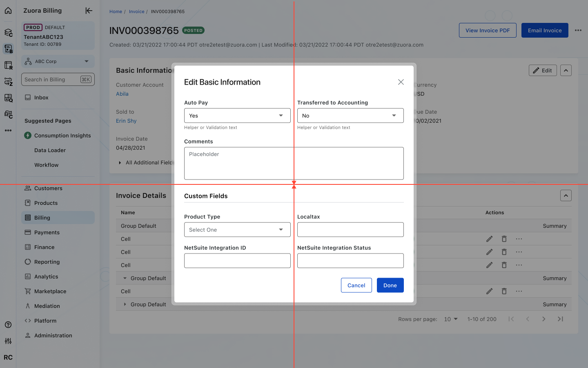Open the ABC Corp entity selector
The image size is (588, 368).
coord(58,61)
